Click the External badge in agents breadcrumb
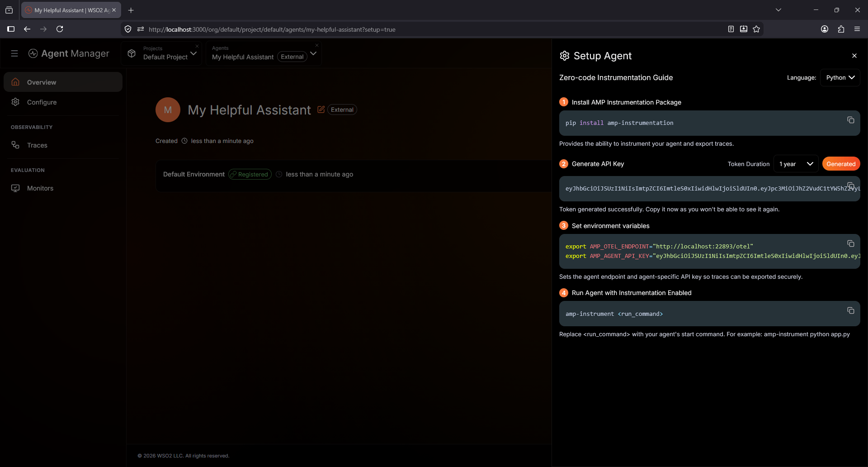868x467 pixels. tap(292, 57)
